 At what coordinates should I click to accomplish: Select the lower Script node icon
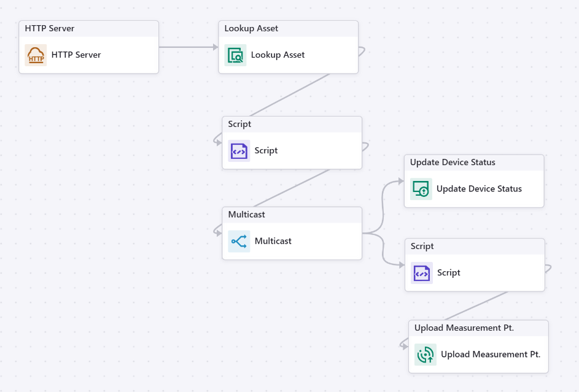421,272
